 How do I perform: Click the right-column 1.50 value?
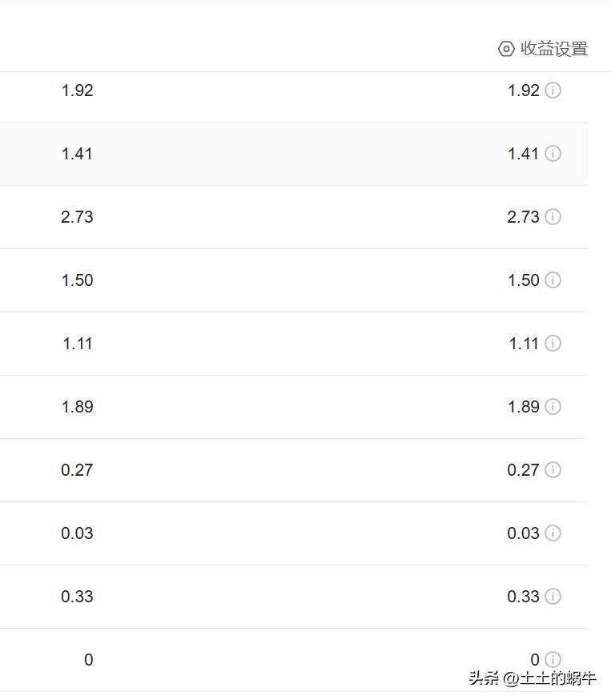pyautogui.click(x=524, y=280)
